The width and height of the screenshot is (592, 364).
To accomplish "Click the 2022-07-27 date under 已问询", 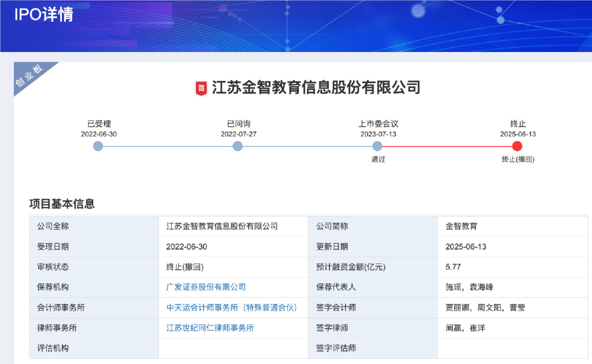I will pyautogui.click(x=239, y=134).
